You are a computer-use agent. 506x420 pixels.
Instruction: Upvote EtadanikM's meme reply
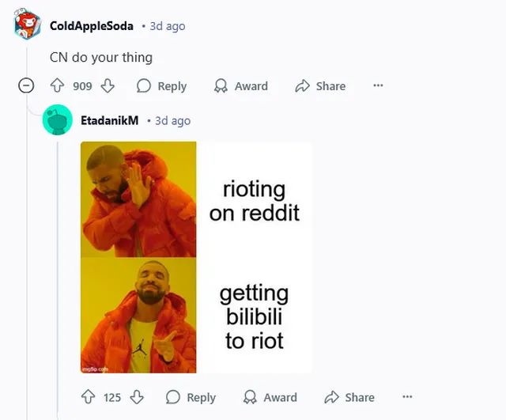(88, 397)
